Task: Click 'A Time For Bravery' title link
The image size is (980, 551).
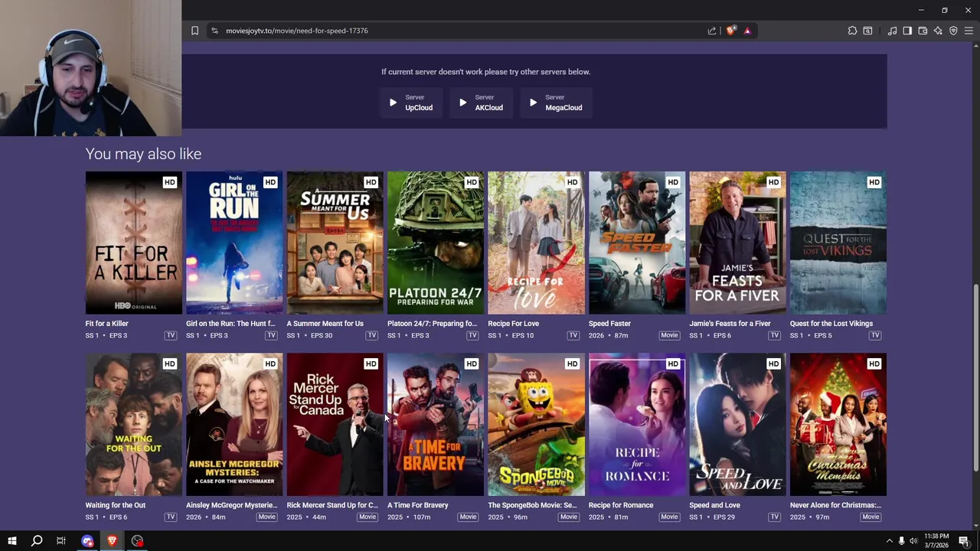Action: tap(418, 505)
